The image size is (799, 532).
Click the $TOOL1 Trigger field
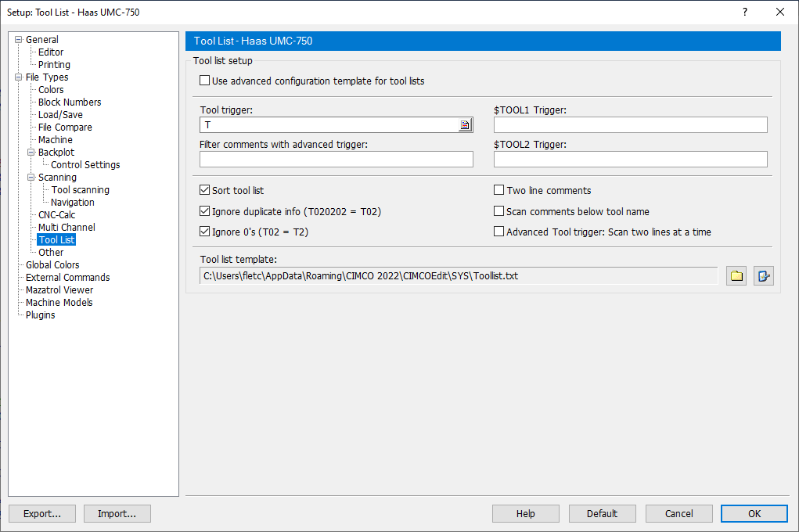pos(630,125)
